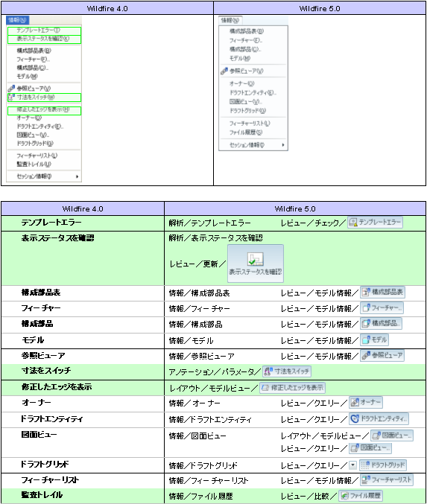Click the フィーチャーリスト ribbon button in the table

coord(387,479)
